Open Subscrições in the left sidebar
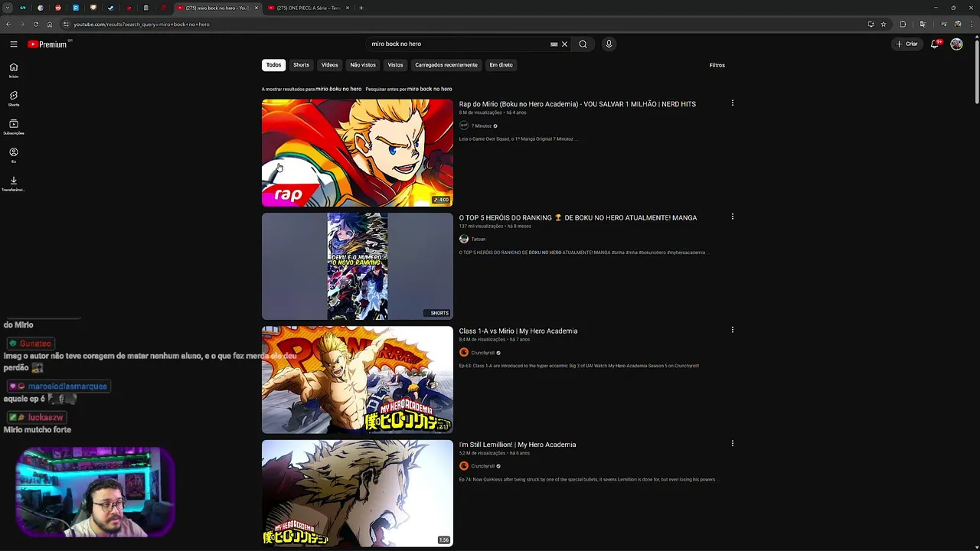The height and width of the screenshot is (551, 980). tap(14, 127)
